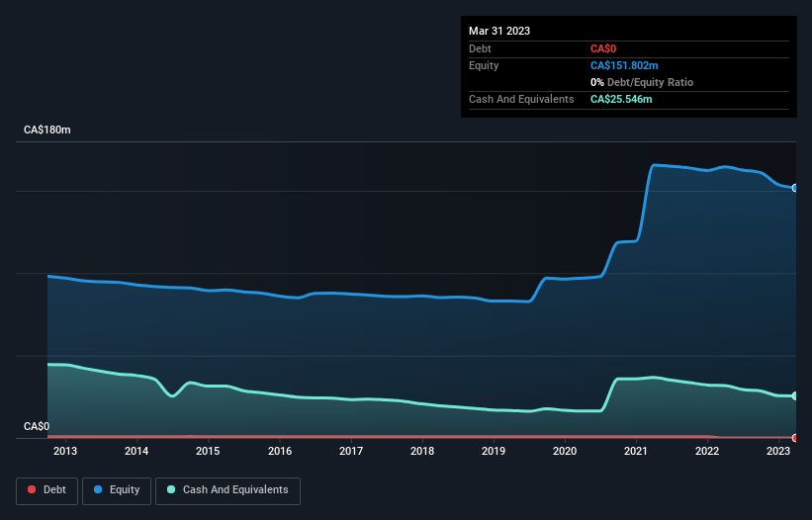This screenshot has height=520, width=812.
Task: Click the 2022 x-axis label
Action: pyautogui.click(x=707, y=451)
